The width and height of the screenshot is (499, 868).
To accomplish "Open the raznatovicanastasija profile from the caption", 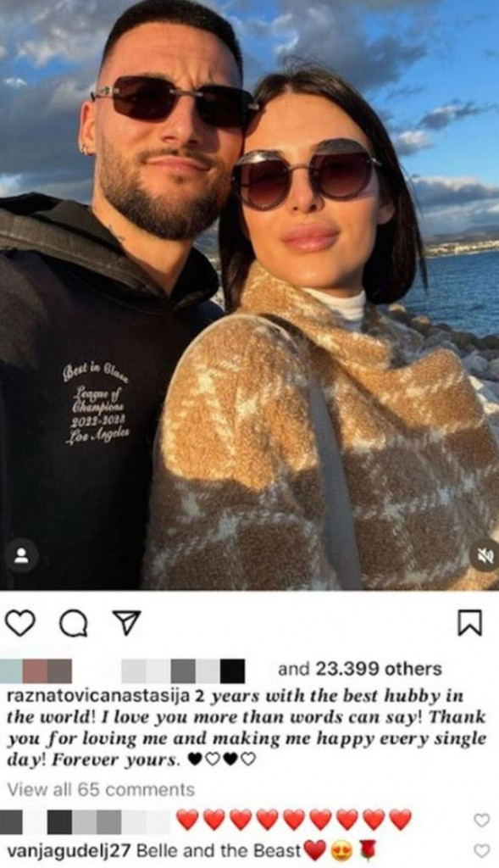I will pos(98,695).
